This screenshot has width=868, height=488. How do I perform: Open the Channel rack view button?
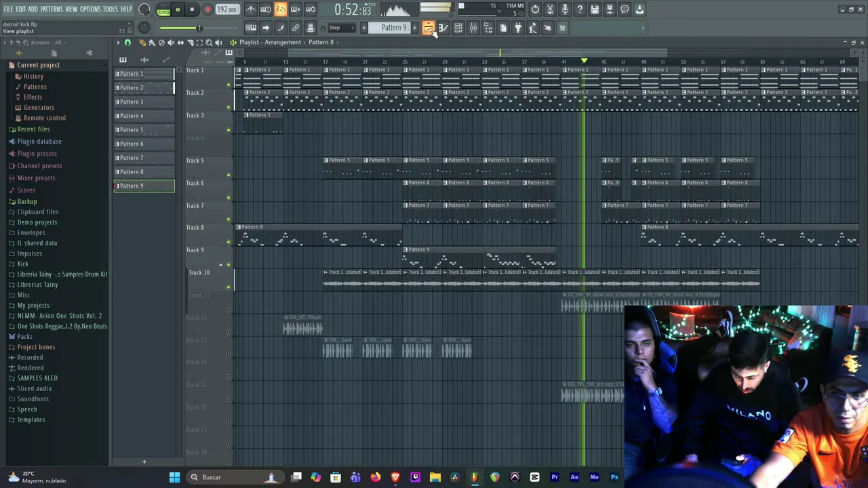tap(458, 28)
